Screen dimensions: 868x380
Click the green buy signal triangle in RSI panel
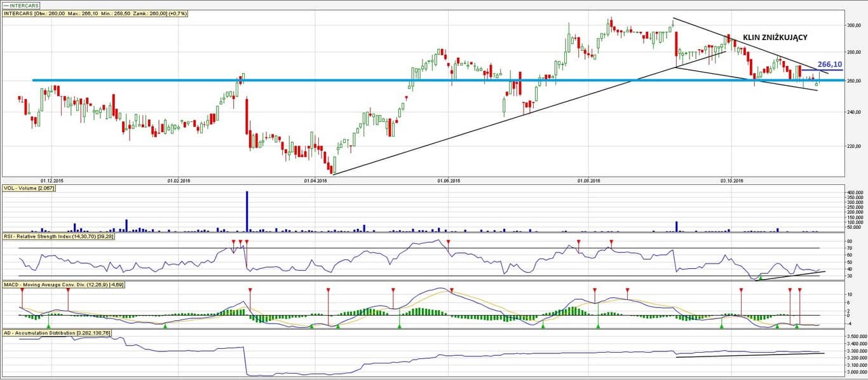pos(761,278)
